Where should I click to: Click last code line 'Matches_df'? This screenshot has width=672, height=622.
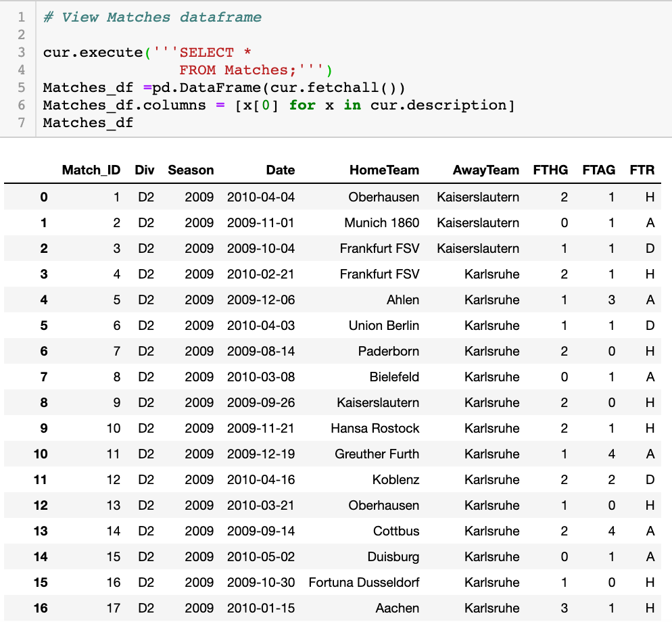tap(89, 122)
